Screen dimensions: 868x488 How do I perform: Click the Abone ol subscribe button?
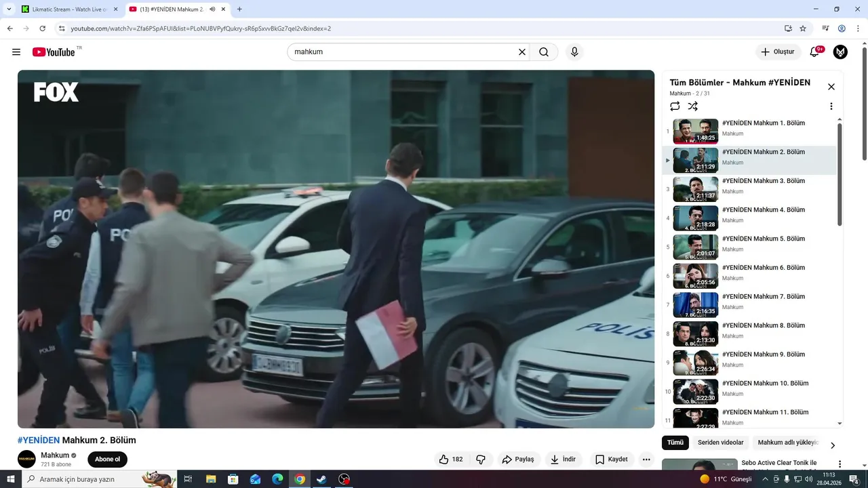(x=107, y=460)
